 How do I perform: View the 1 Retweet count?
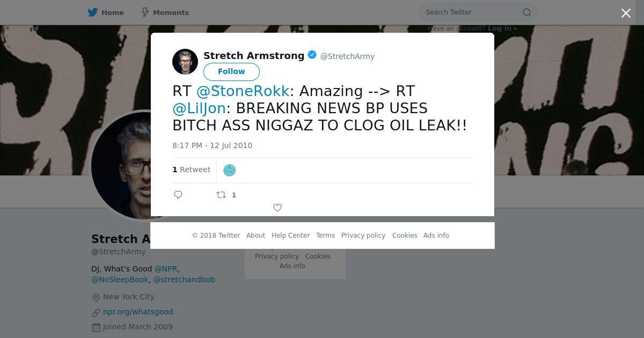tap(191, 170)
